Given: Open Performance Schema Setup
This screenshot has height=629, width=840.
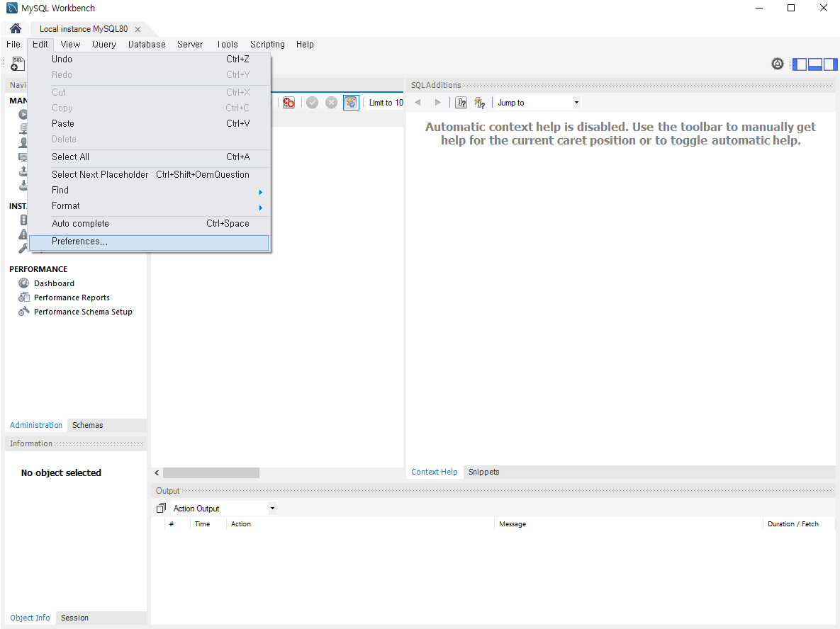Looking at the screenshot, I should [83, 312].
